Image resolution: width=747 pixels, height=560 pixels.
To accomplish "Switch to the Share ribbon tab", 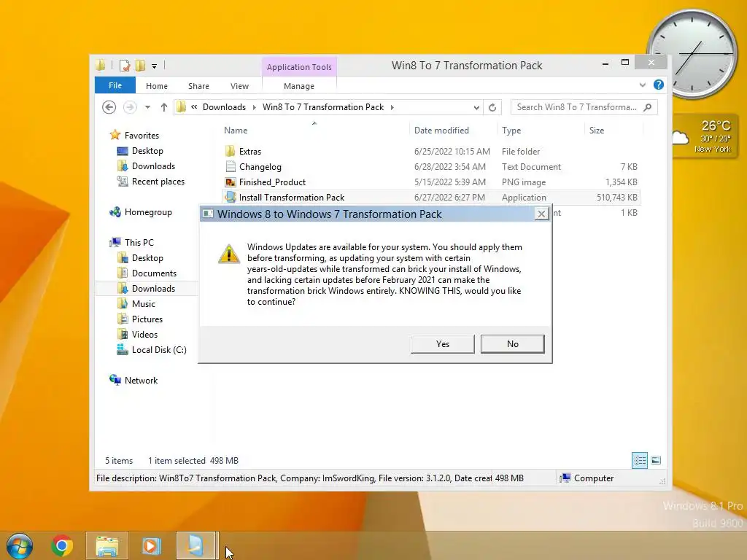I will pyautogui.click(x=198, y=86).
